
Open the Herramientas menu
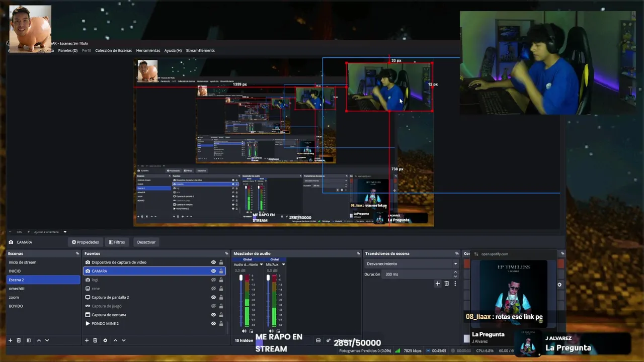coord(148,50)
